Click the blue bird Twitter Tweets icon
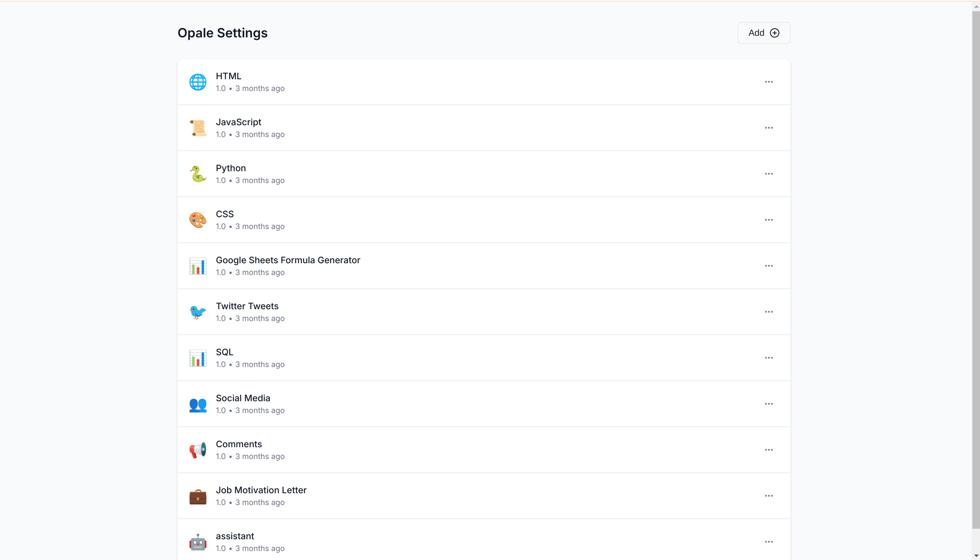 pos(198,312)
